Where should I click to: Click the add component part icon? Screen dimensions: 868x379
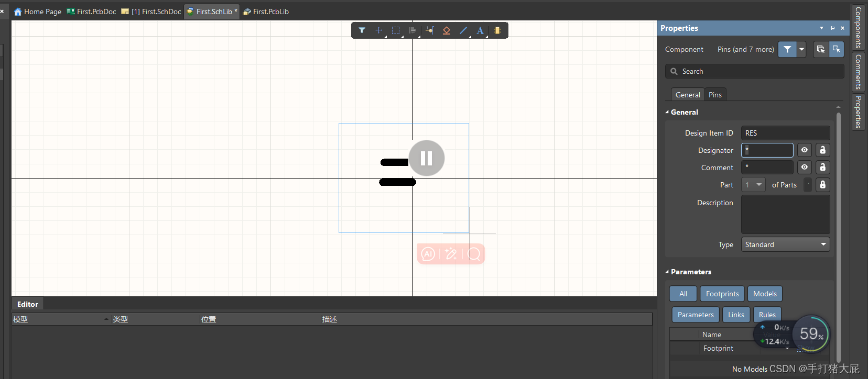click(x=497, y=30)
